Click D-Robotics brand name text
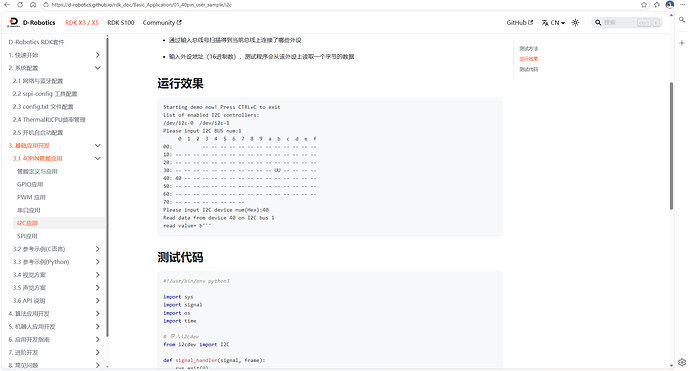Viewport: 690px width, 371px height. point(39,22)
